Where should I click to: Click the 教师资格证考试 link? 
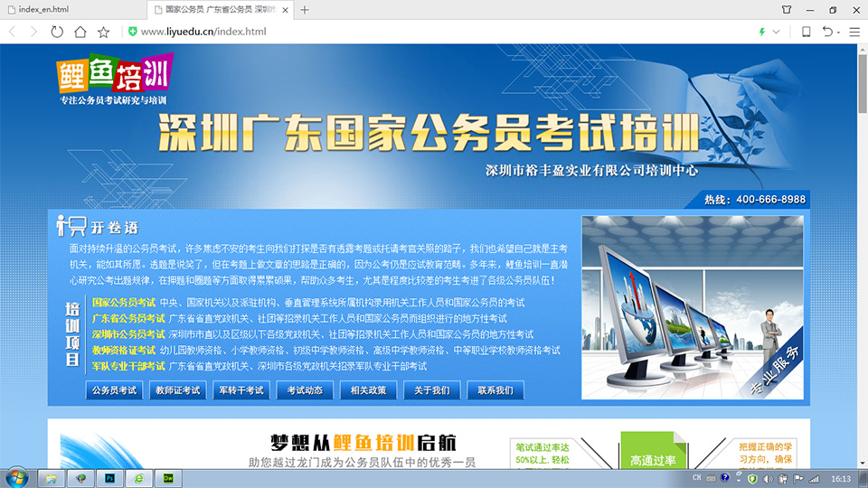point(124,350)
